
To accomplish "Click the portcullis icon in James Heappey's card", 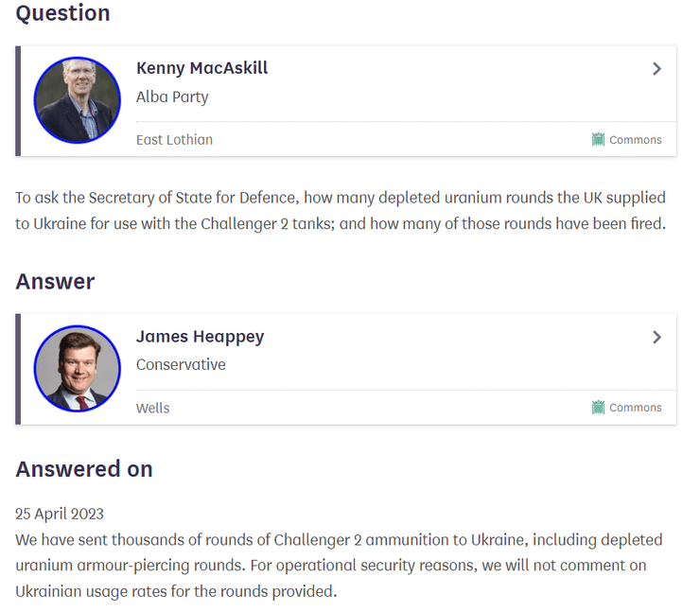I will click(598, 408).
